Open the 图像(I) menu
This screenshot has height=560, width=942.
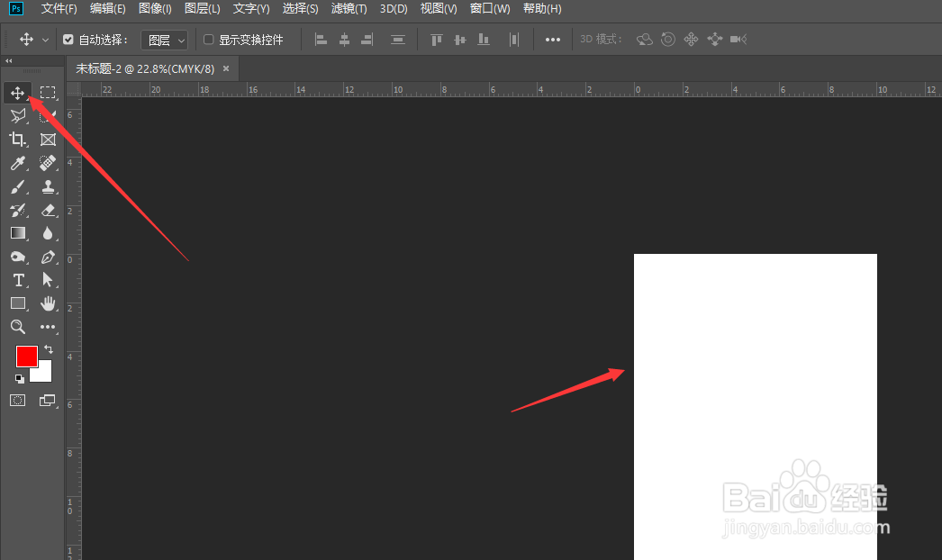pos(155,9)
